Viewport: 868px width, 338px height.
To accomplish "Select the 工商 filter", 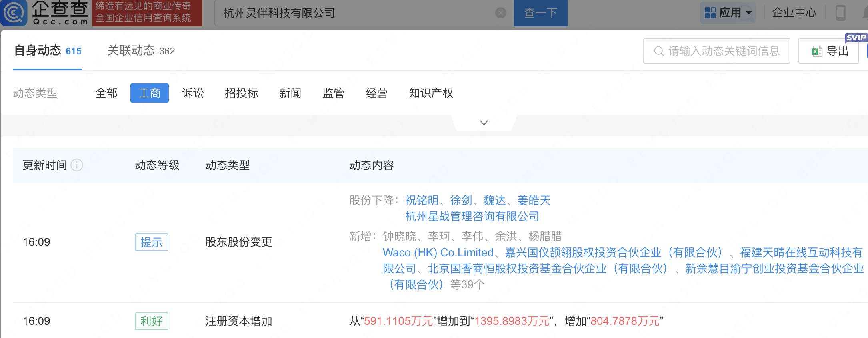I will click(150, 93).
